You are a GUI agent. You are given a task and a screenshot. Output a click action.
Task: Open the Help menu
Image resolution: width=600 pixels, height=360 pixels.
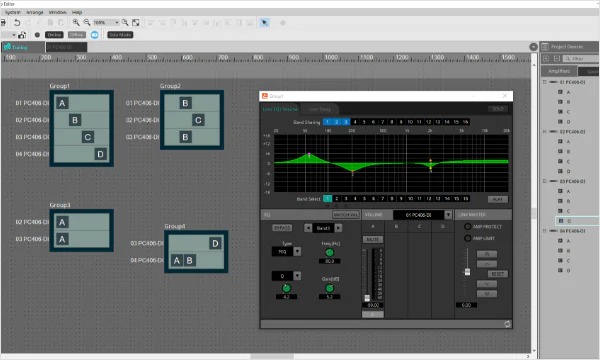point(77,12)
